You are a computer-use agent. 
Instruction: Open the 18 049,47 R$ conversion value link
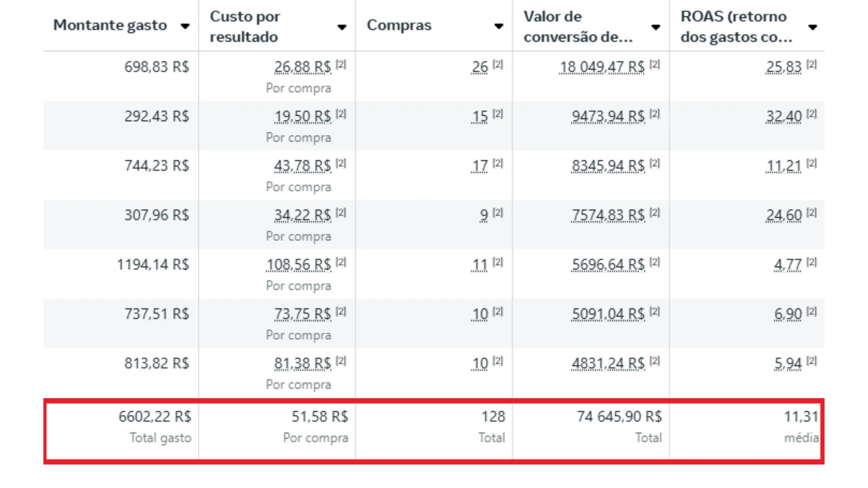[x=601, y=67]
